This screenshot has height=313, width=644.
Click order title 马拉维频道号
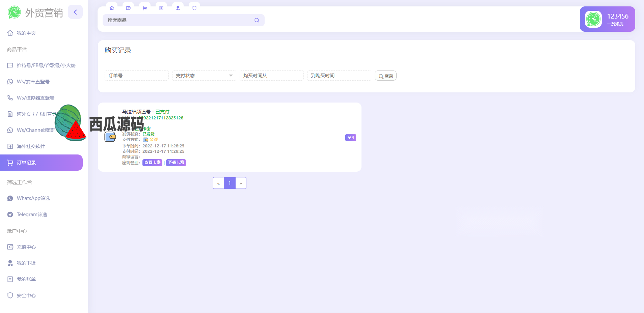coord(136,112)
